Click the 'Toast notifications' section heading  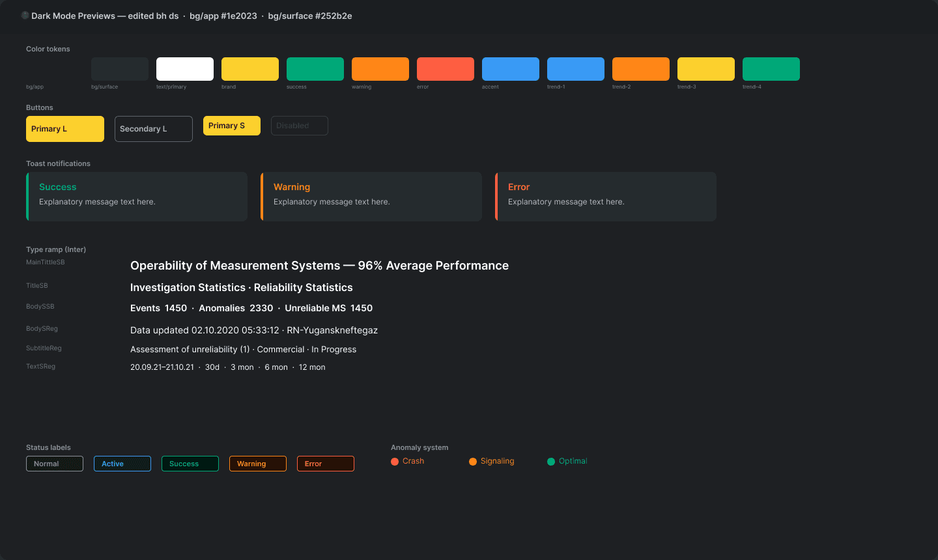click(x=58, y=163)
